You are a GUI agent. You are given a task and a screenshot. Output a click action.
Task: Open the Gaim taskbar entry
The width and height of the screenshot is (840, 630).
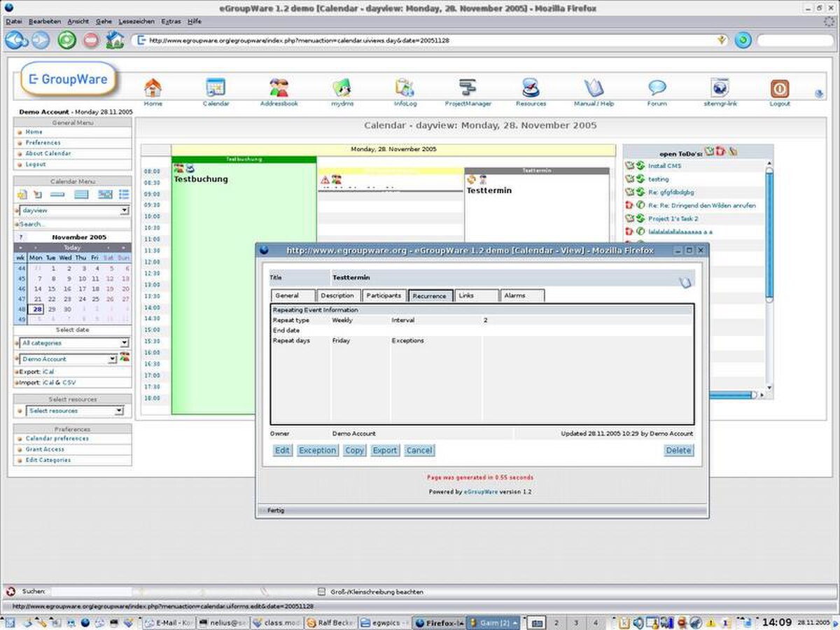(x=493, y=622)
